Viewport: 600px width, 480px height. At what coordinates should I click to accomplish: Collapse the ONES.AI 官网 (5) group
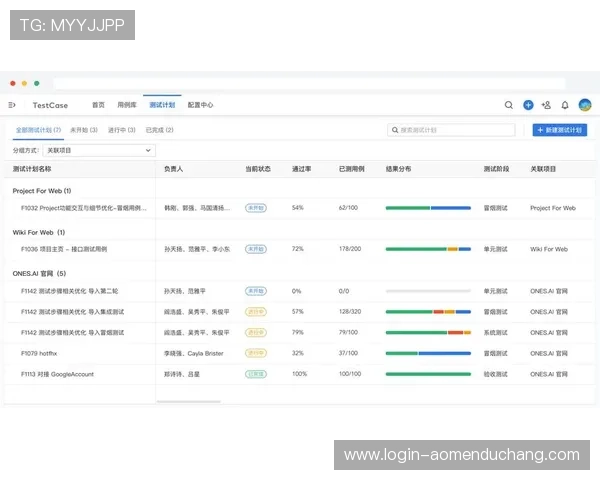tap(39, 274)
